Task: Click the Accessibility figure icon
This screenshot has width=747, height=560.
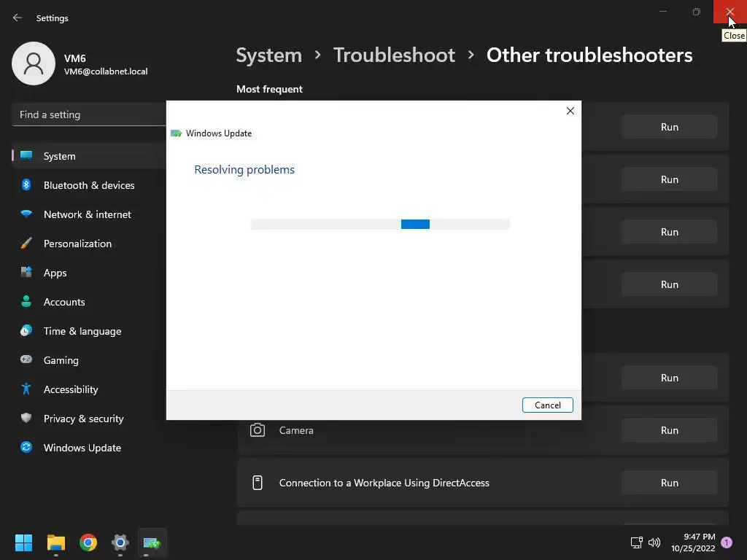Action: pyautogui.click(x=26, y=389)
